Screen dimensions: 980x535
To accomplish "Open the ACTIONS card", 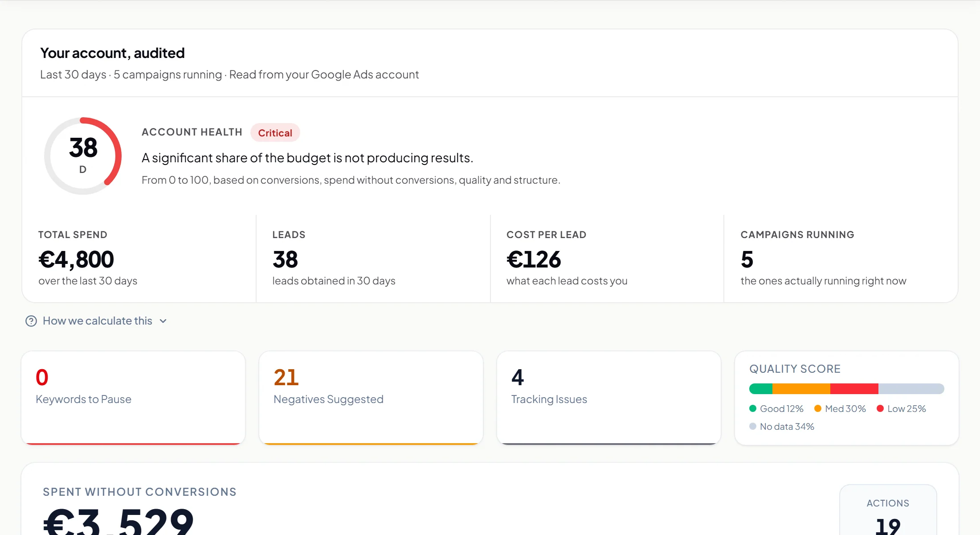I will pyautogui.click(x=888, y=510).
